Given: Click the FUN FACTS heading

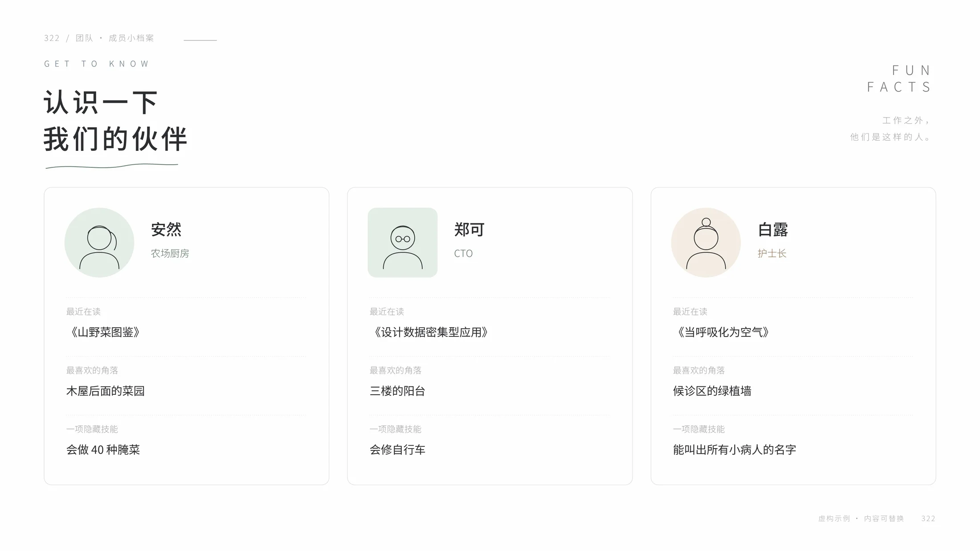Looking at the screenshot, I should click(899, 79).
